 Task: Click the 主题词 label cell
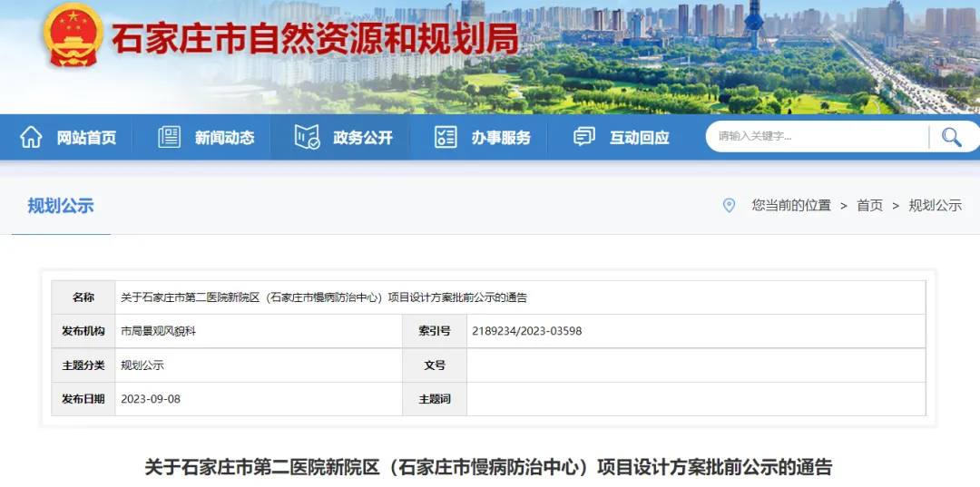(x=435, y=399)
